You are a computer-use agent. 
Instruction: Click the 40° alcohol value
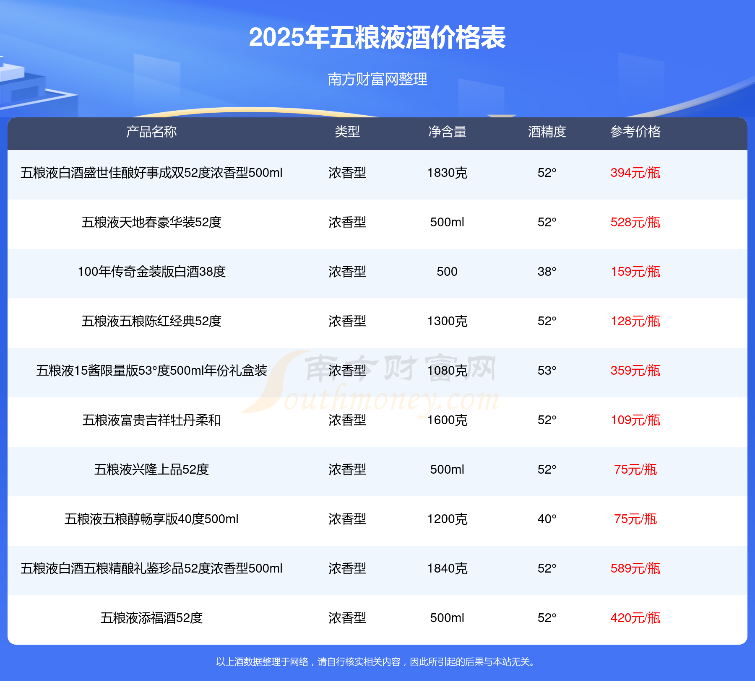click(547, 519)
